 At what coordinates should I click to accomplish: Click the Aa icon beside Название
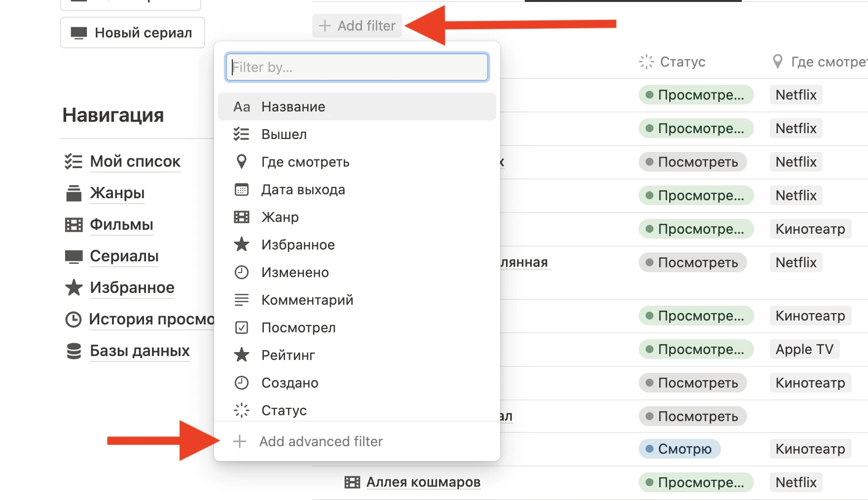(242, 107)
